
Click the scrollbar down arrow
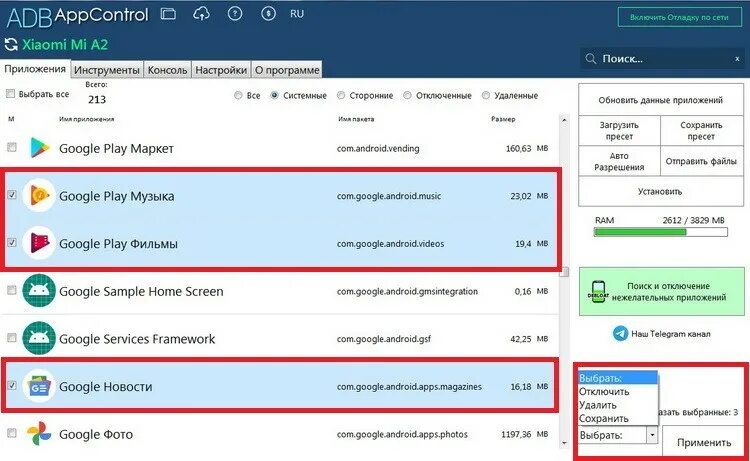564,443
